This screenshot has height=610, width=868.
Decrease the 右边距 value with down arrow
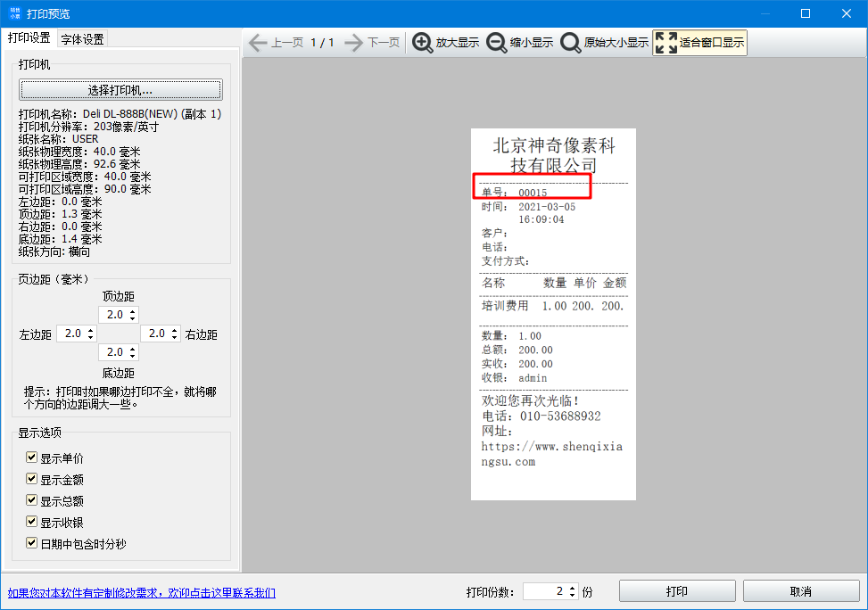point(175,336)
